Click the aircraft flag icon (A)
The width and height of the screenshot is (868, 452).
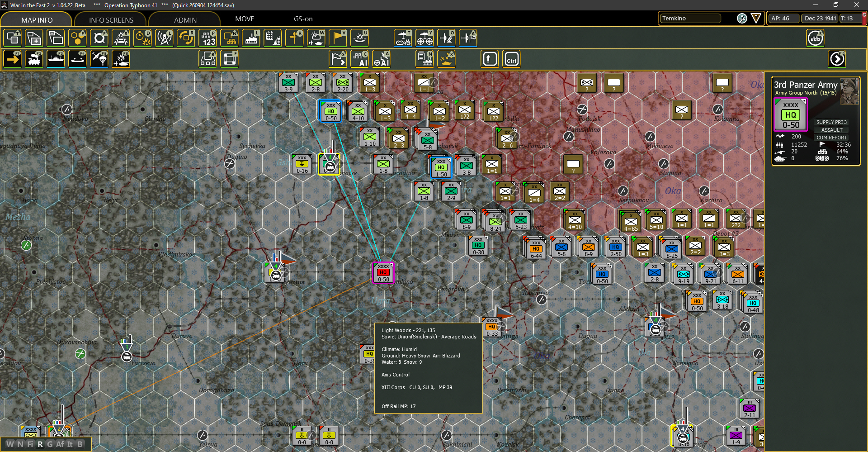pyautogui.click(x=468, y=38)
